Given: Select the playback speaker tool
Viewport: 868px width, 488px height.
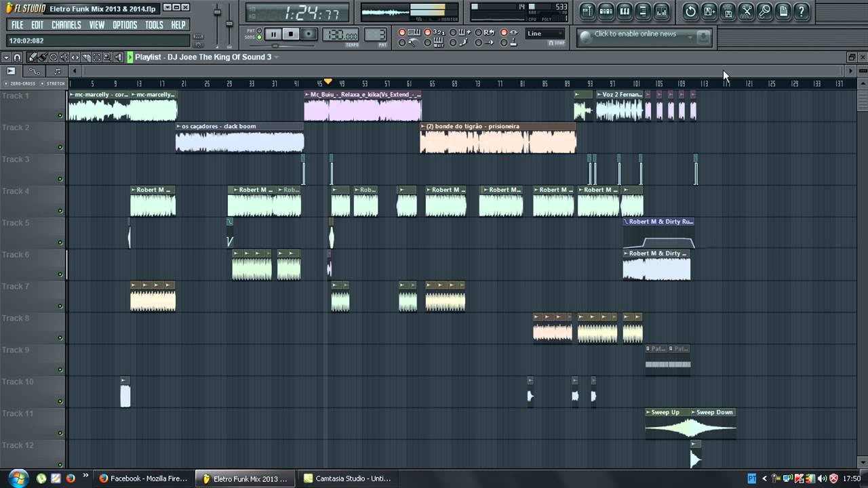Looking at the screenshot, I should click(x=118, y=58).
